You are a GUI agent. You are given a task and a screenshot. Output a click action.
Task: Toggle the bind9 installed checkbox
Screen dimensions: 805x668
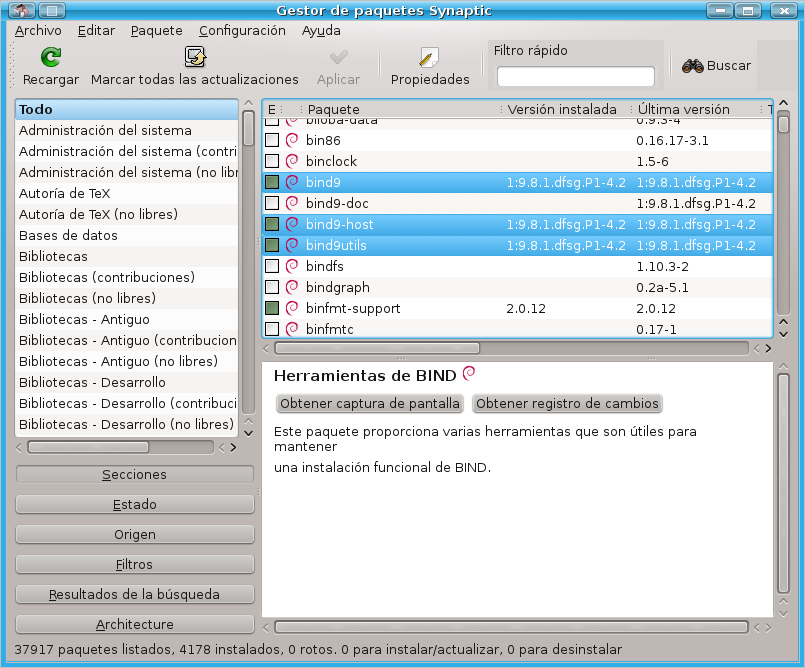click(x=272, y=182)
